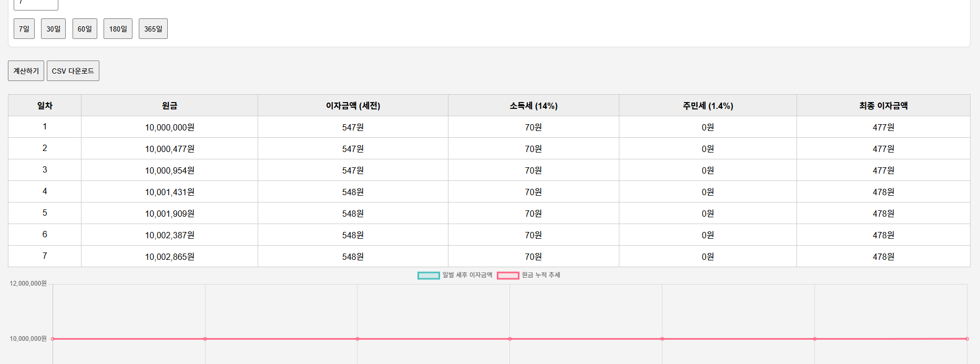Click 477원 final interest in day 1 row

click(x=883, y=127)
